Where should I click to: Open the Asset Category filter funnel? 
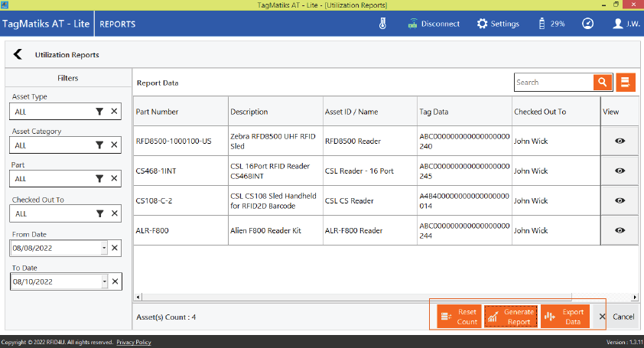point(99,145)
